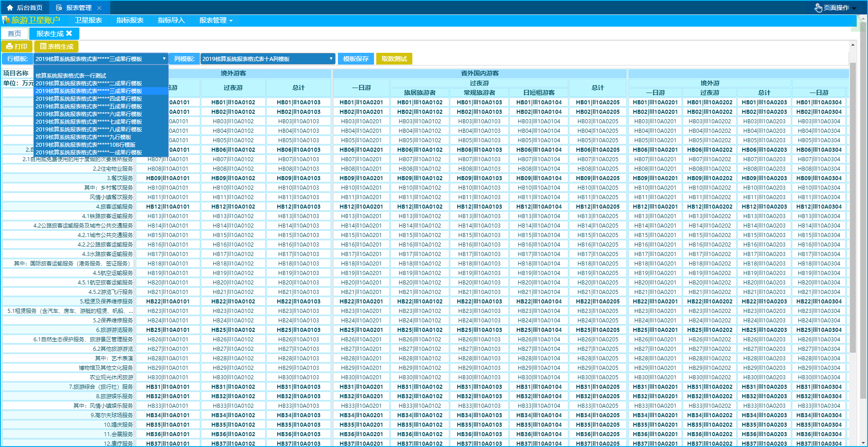868x447 pixels.
Task: Choose the 九行模板 option in list
Action: [83, 137]
